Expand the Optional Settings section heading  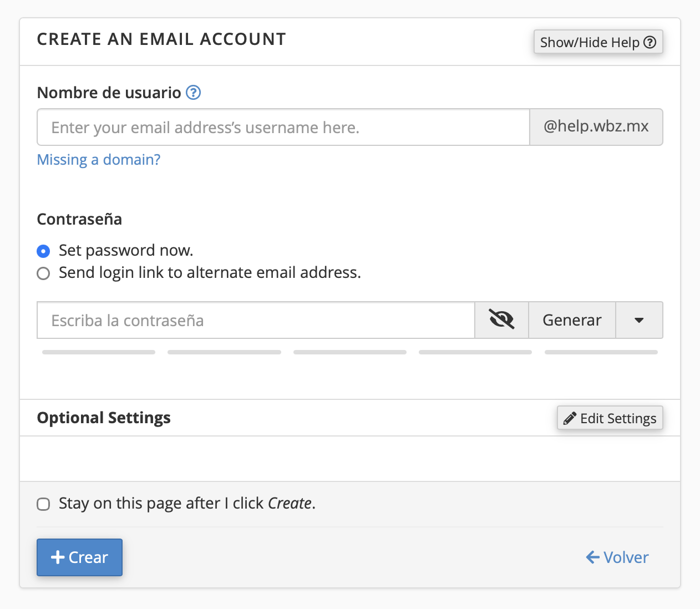(104, 418)
